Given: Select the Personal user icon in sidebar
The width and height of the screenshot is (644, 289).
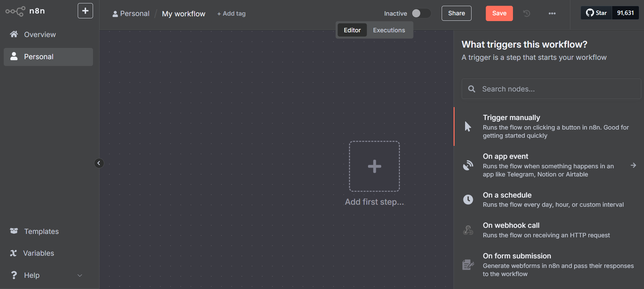Looking at the screenshot, I should pyautogui.click(x=14, y=56).
